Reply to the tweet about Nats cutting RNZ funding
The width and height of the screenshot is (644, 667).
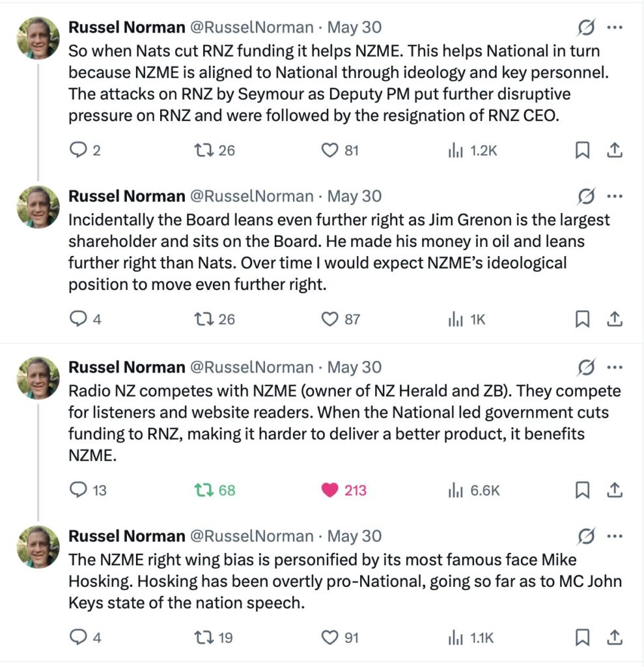point(85,150)
